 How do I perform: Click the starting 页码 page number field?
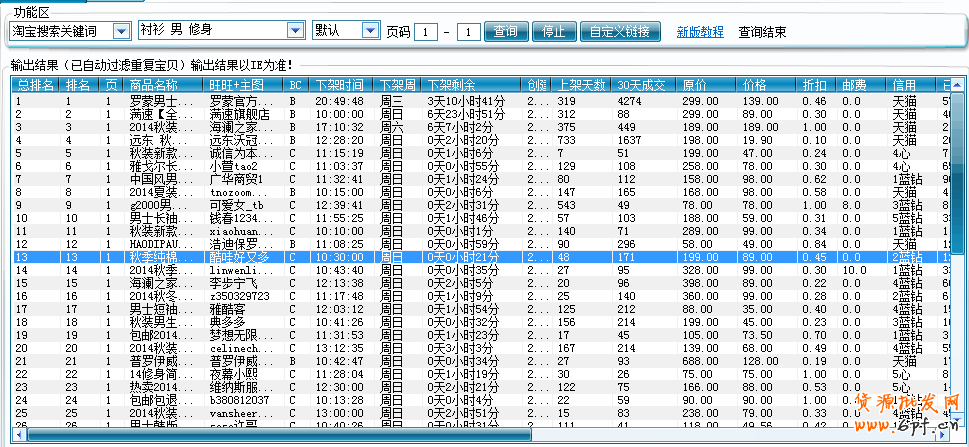point(427,32)
